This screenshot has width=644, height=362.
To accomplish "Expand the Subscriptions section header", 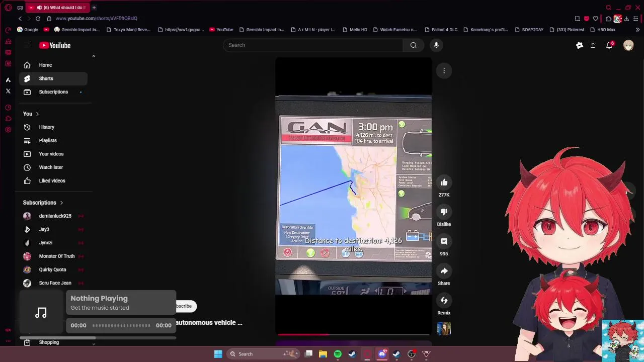I will pyautogui.click(x=43, y=203).
